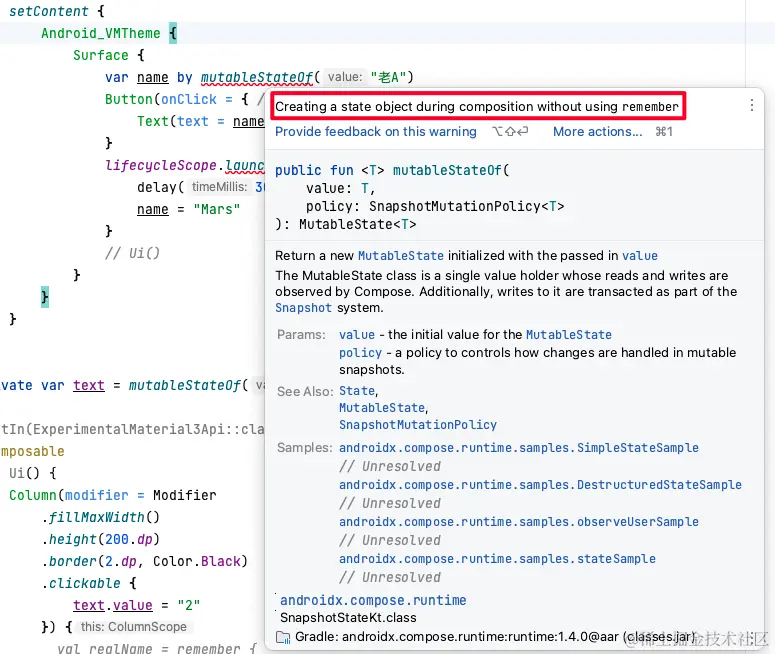This screenshot has width=775, height=654.
Task: Open MutableState link in the description sentence
Action: (x=401, y=256)
